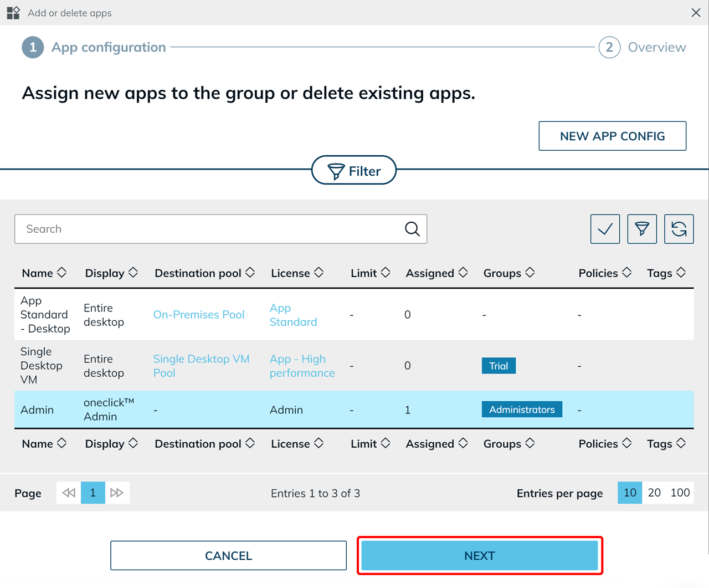Screen dimensions: 709x588
Task: Sort by Display in top header
Action: pyautogui.click(x=111, y=273)
